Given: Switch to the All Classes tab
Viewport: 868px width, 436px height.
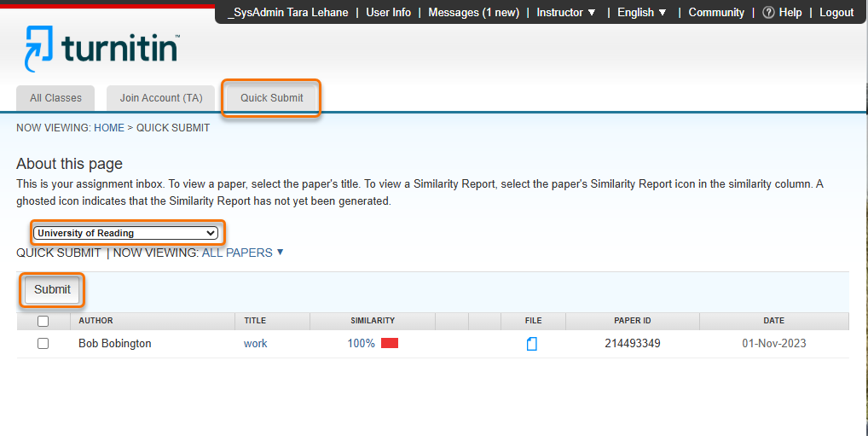Looking at the screenshot, I should click(55, 98).
